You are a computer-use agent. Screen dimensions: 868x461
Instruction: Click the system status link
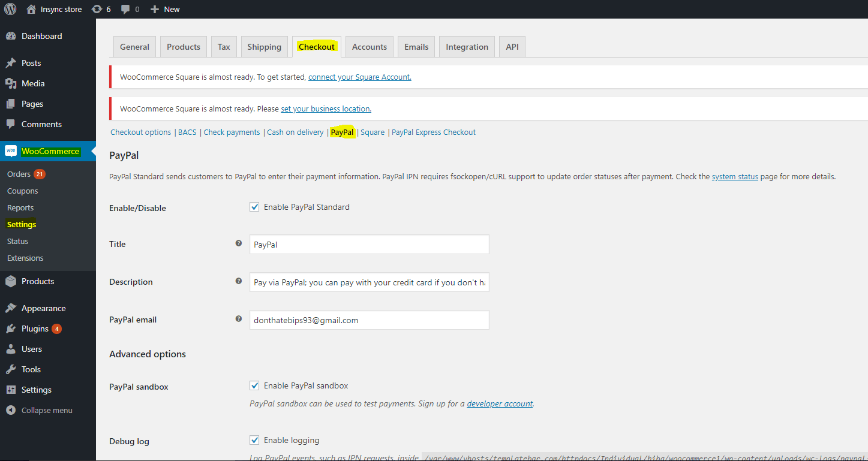point(735,176)
